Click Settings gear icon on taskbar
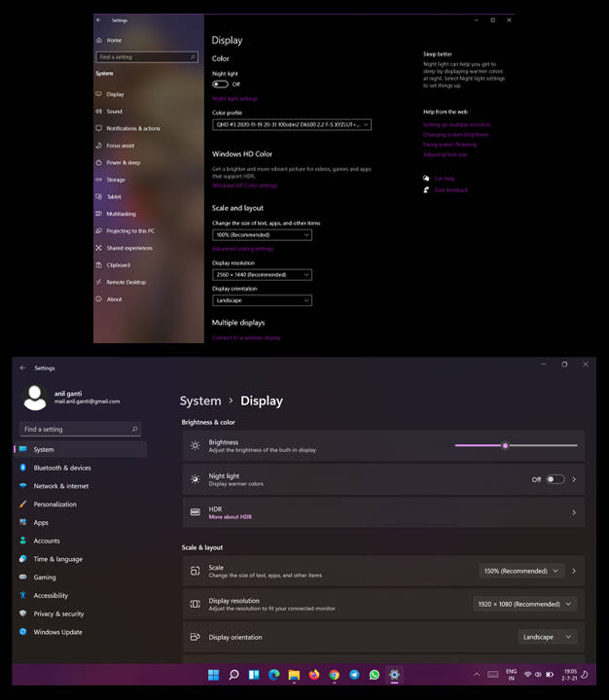The width and height of the screenshot is (609, 700). click(x=394, y=675)
